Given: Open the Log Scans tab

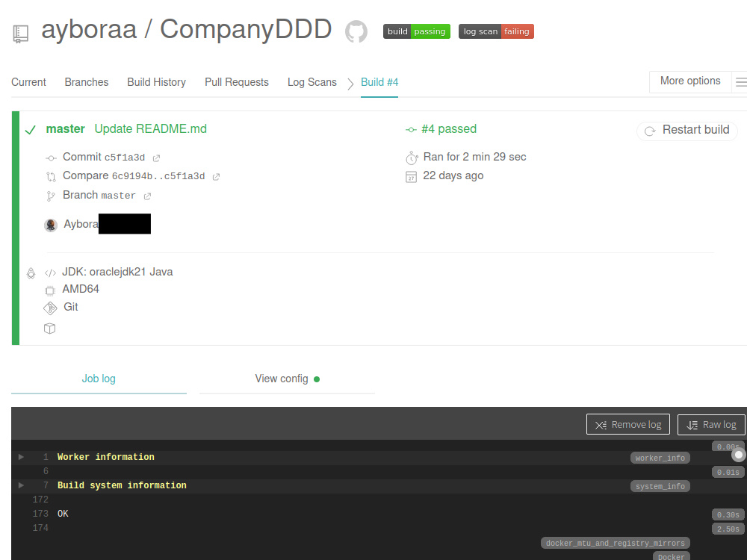Looking at the screenshot, I should (x=312, y=82).
